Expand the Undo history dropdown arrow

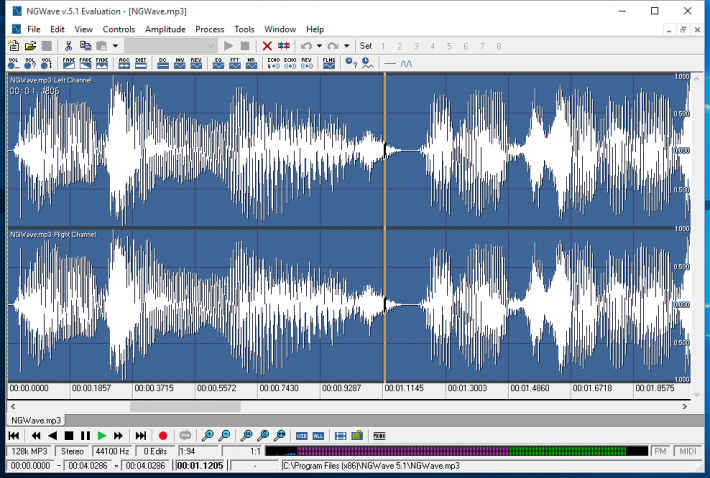click(319, 46)
